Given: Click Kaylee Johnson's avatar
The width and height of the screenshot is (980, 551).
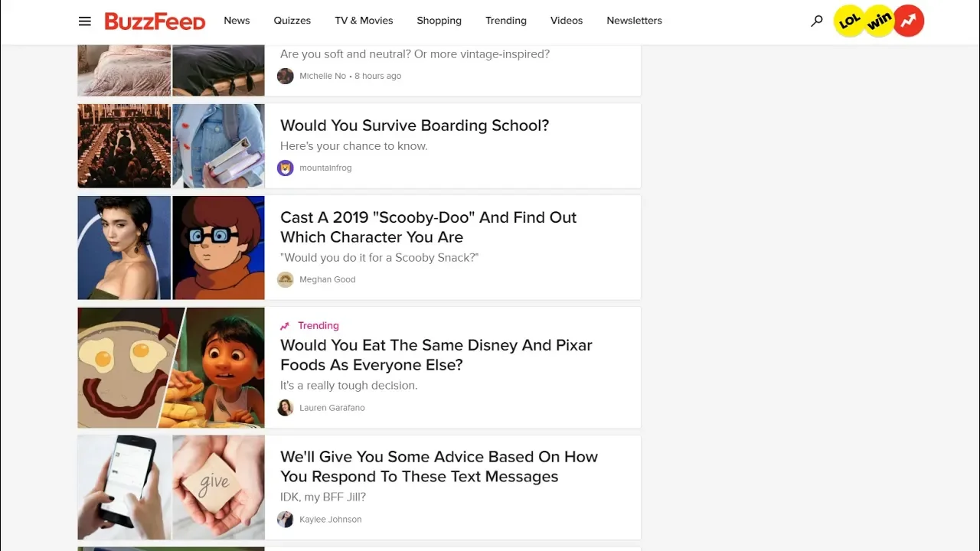Looking at the screenshot, I should pos(286,520).
